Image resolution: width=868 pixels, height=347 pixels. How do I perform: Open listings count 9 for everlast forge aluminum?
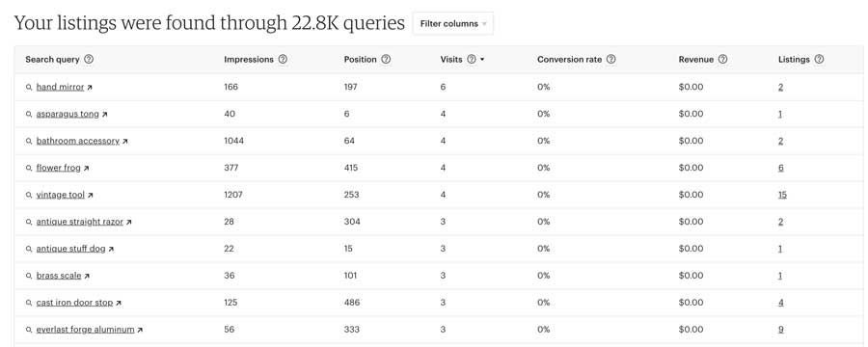(780, 330)
